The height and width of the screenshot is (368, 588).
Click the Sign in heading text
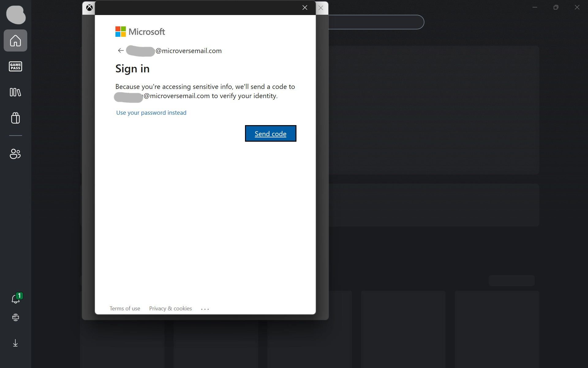pyautogui.click(x=132, y=69)
